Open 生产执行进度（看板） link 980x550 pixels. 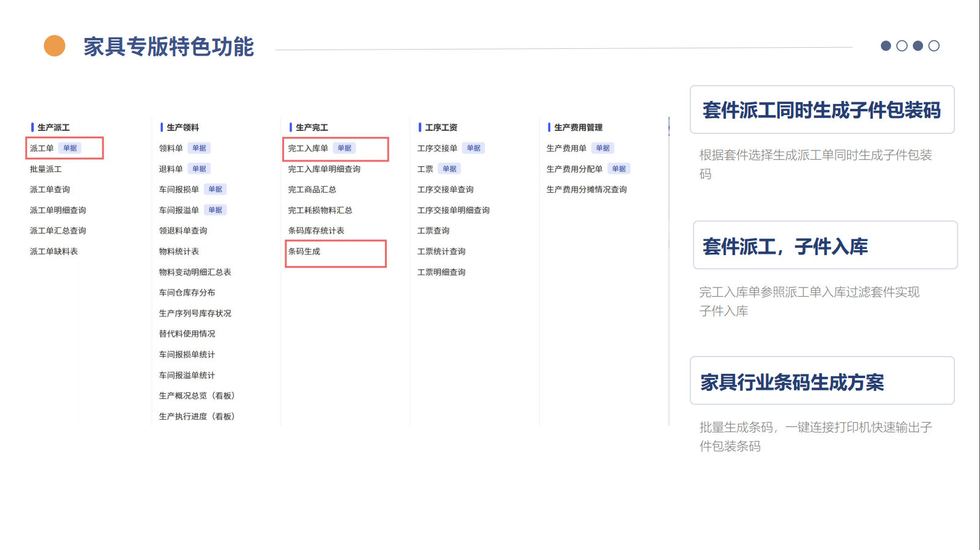coord(196,417)
